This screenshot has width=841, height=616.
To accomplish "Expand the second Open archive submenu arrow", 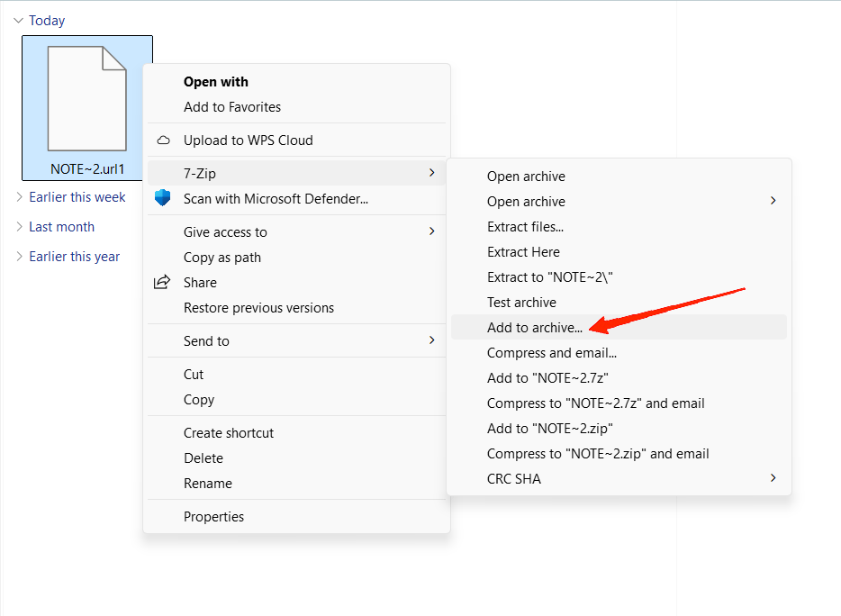I will click(773, 201).
